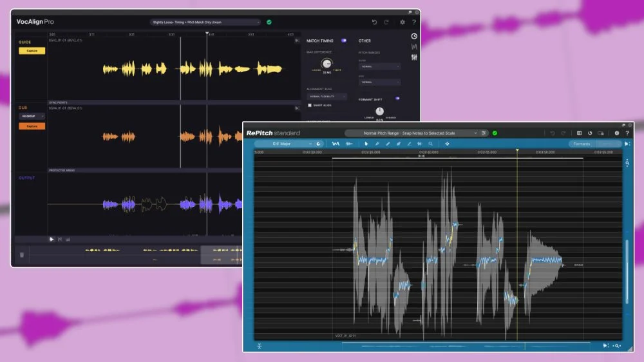Click the vertical zoom icon on RePitch right edge

[x=627, y=163]
